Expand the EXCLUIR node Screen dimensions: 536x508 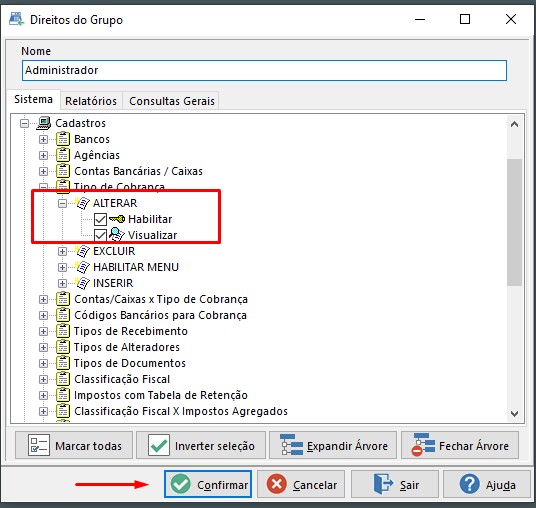click(62, 251)
